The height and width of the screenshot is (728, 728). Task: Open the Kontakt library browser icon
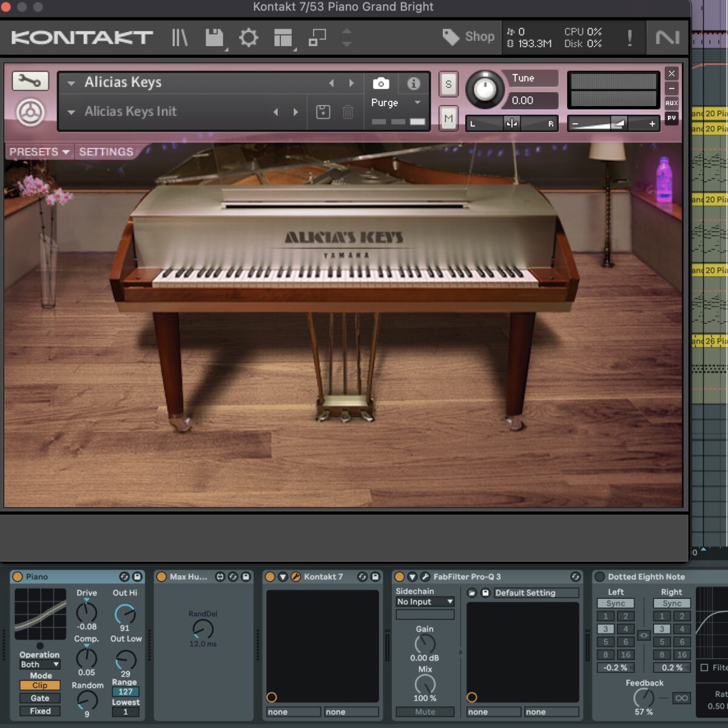point(180,38)
